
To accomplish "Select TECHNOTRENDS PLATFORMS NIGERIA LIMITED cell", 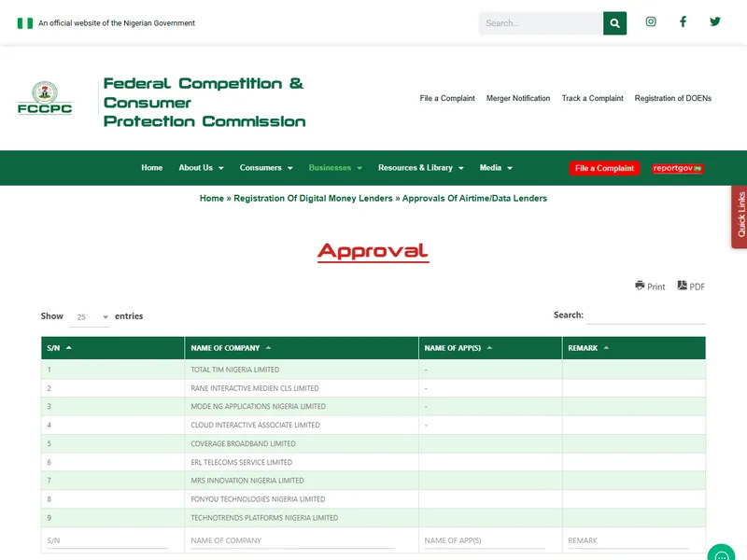I will (x=302, y=518).
